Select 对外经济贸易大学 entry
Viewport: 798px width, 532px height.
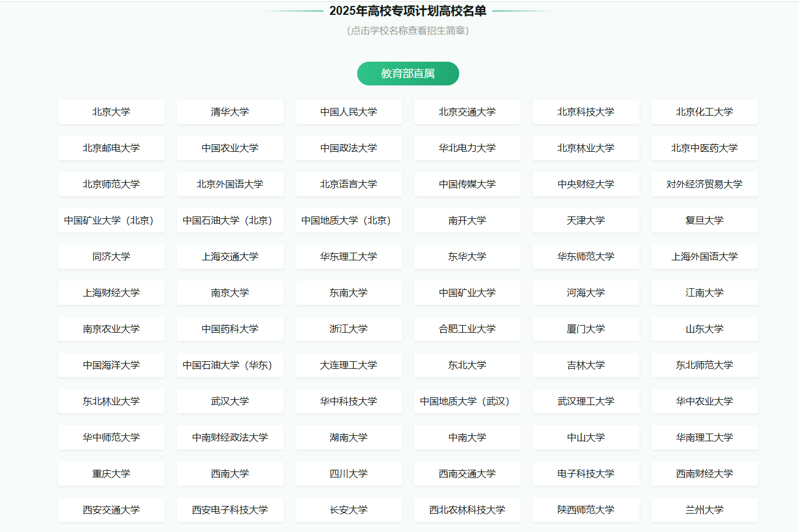click(x=704, y=184)
